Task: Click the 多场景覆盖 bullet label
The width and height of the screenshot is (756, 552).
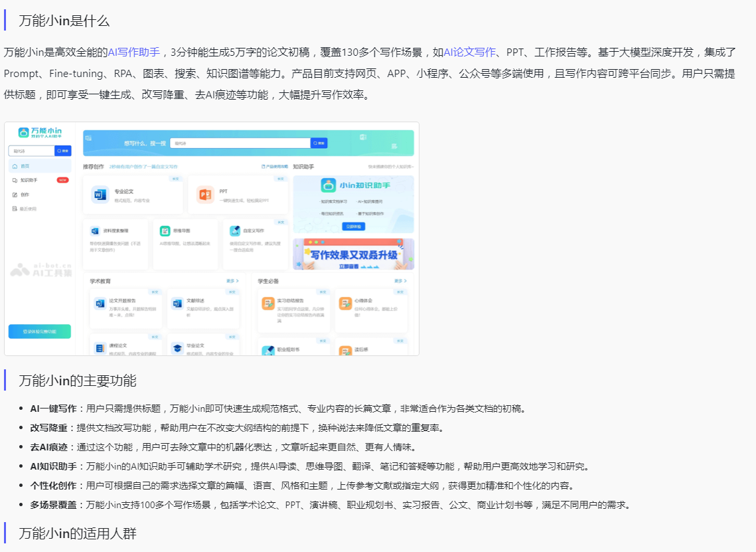Action: tap(53, 506)
